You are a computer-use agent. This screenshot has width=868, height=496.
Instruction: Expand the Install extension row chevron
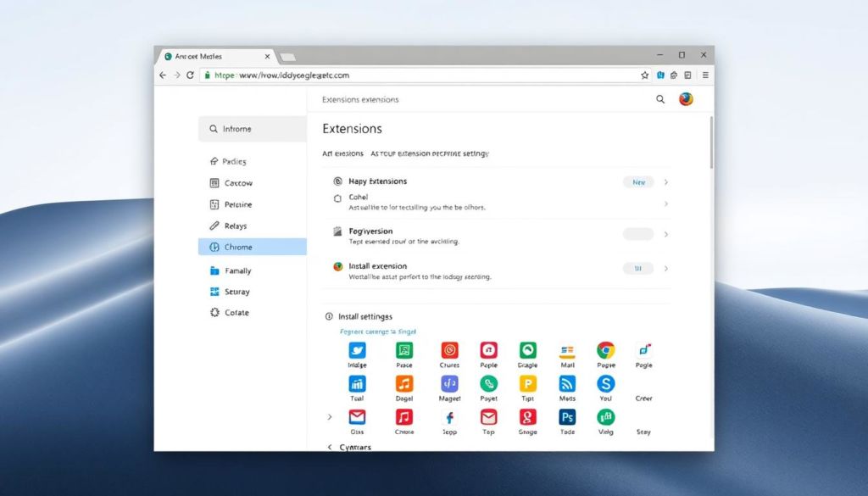pyautogui.click(x=666, y=269)
